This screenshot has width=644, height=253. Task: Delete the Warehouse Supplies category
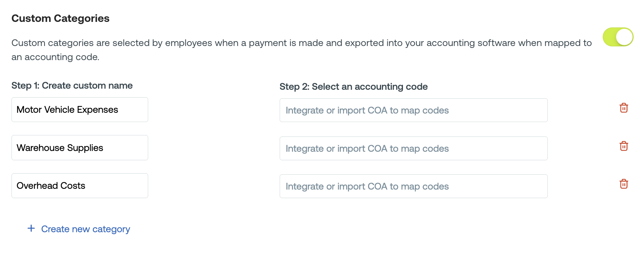624,146
